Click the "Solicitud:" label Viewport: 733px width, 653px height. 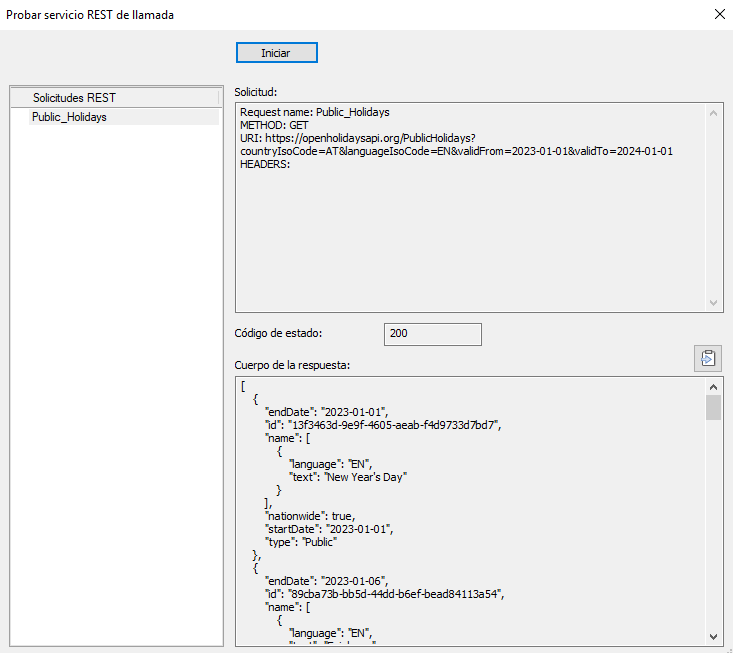click(256, 92)
